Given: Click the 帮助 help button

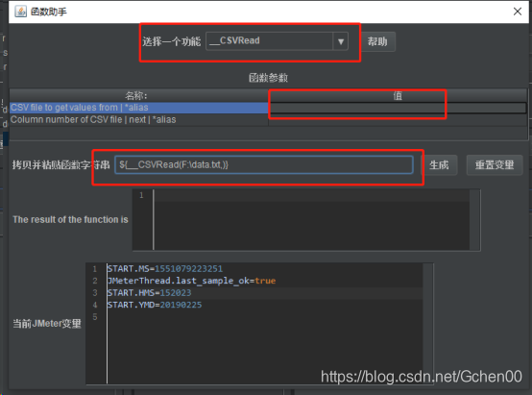Looking at the screenshot, I should pos(377,41).
